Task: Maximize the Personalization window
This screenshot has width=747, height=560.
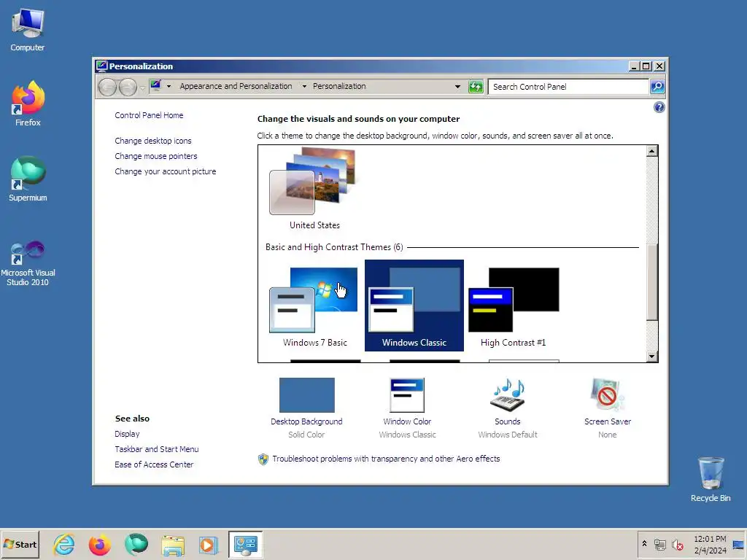Action: pyautogui.click(x=646, y=66)
